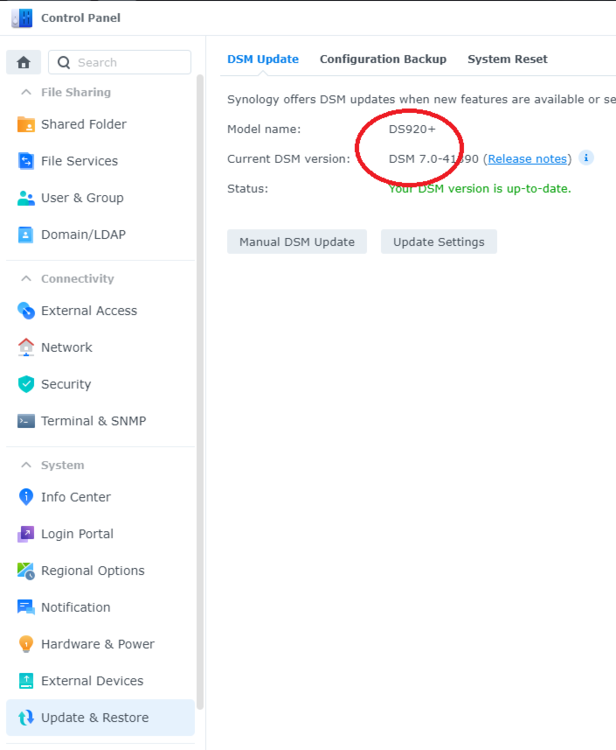Screen dimensions: 616x750
Task: Open Shared Folder via its folder icon
Action: 26,125
